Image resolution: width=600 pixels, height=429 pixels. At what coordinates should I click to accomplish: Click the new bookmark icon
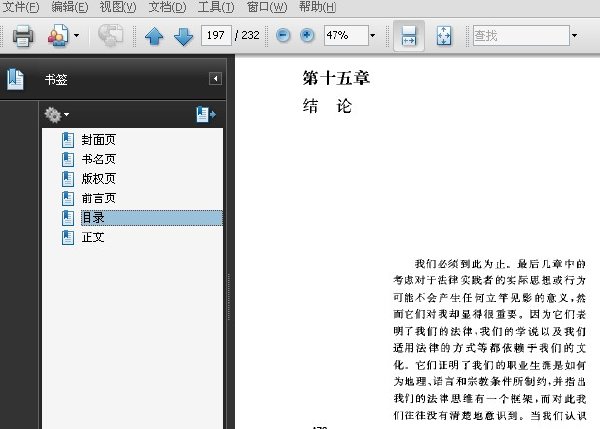pos(206,114)
